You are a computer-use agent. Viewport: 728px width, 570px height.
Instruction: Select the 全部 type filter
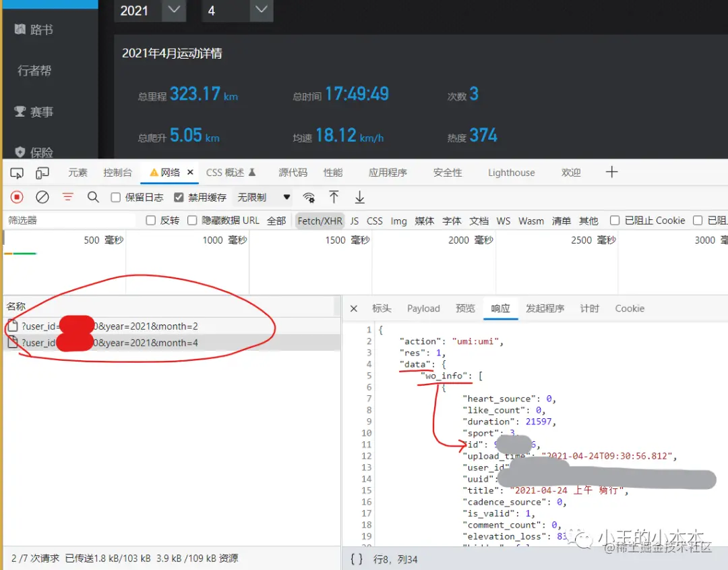[276, 221]
